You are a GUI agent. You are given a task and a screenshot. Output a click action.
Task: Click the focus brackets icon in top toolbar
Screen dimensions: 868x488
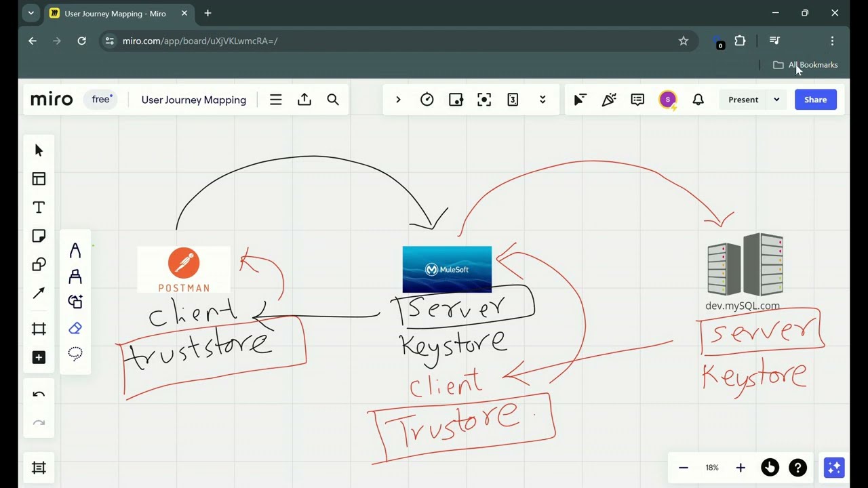484,100
